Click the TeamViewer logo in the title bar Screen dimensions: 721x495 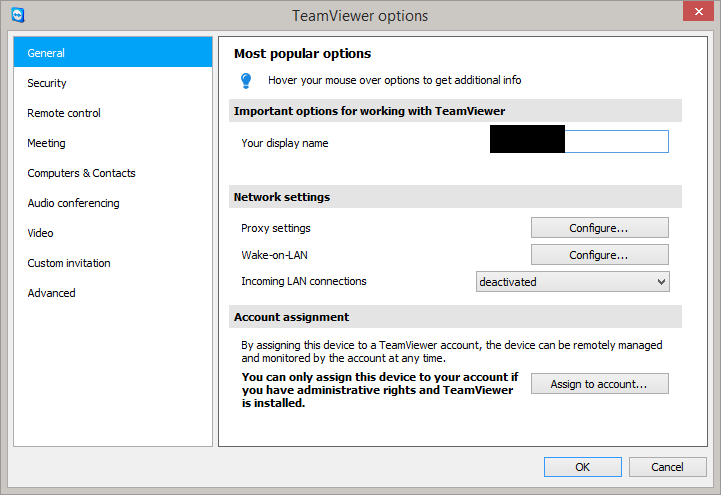pos(18,15)
